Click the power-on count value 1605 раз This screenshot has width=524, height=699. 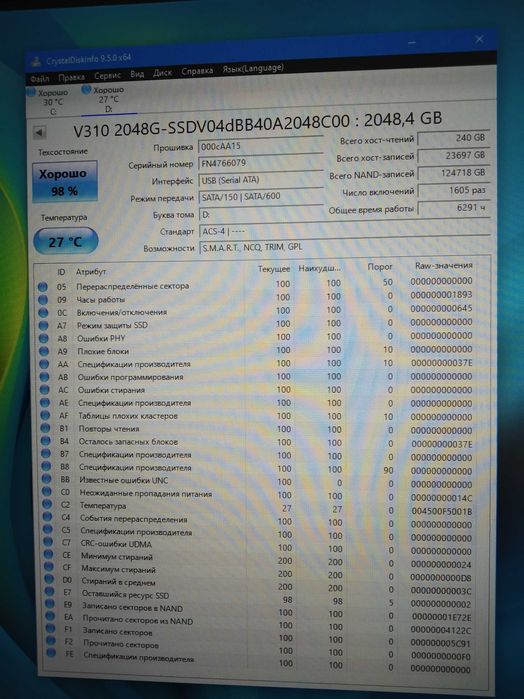[x=454, y=190]
